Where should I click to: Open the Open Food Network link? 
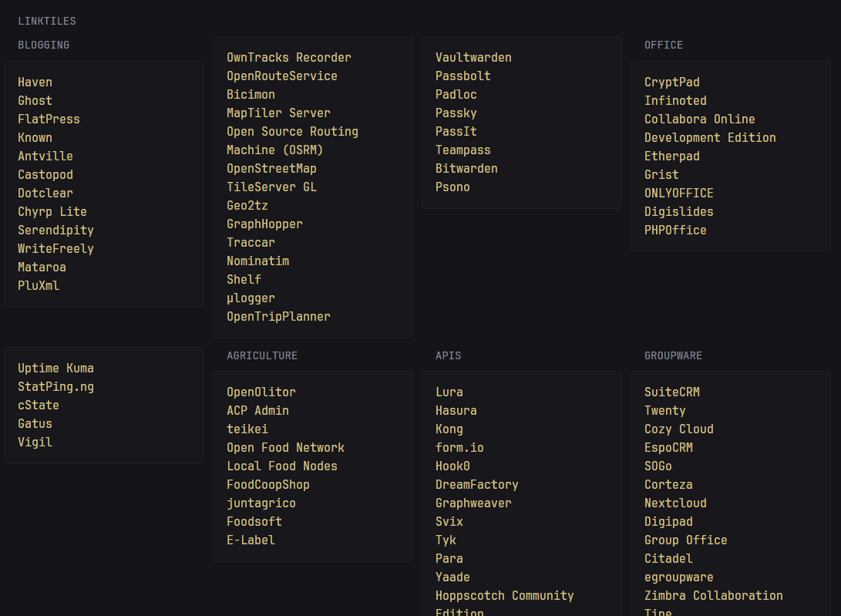click(x=285, y=447)
